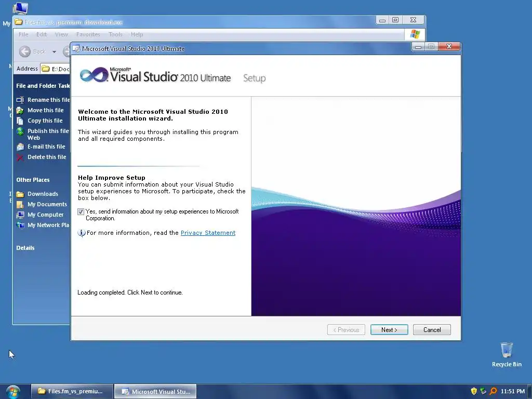This screenshot has height=399, width=532.
Task: Click setup window title bar icon
Action: click(x=76, y=48)
